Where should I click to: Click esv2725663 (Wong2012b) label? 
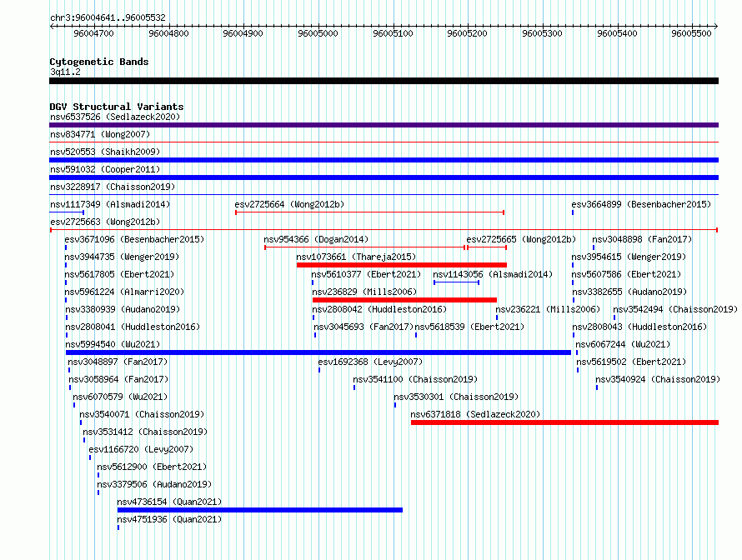coord(105,222)
